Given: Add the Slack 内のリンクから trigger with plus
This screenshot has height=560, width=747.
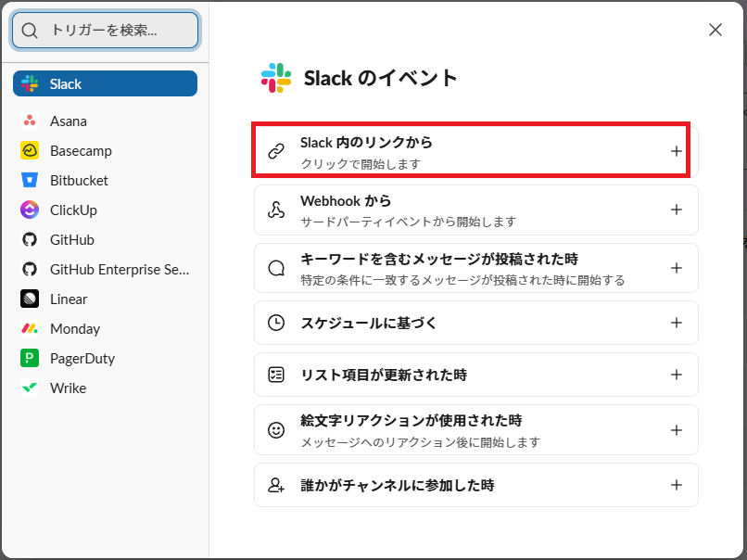Looking at the screenshot, I should [x=676, y=151].
